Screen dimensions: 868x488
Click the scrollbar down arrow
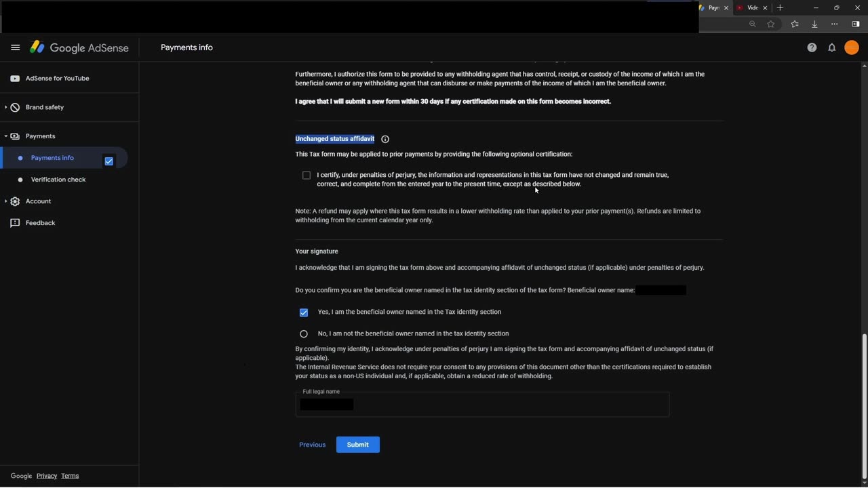(x=864, y=483)
